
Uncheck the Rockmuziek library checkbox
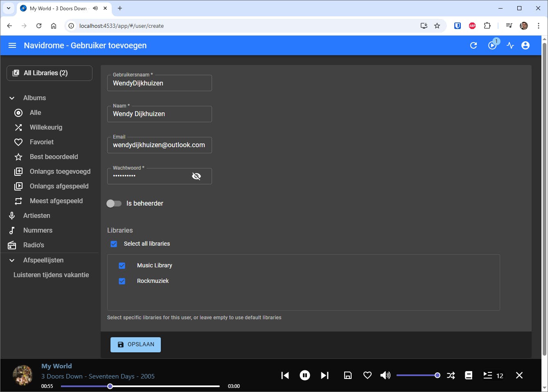click(x=122, y=281)
